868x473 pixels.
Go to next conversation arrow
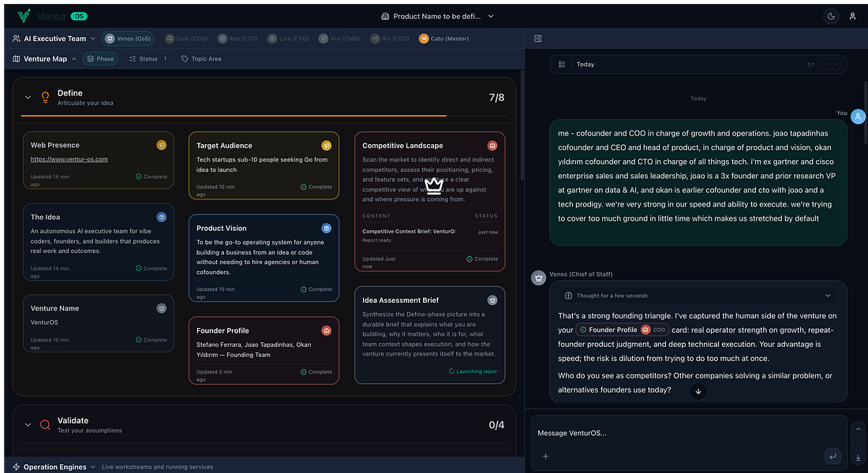(836, 65)
